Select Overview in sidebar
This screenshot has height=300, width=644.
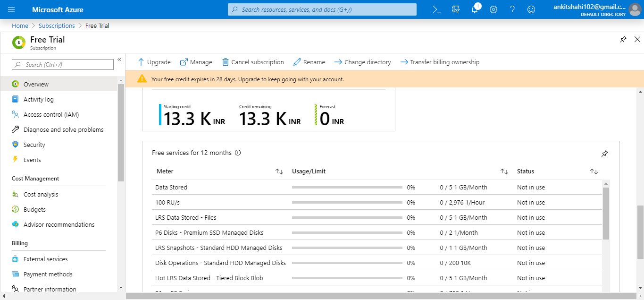[x=59, y=84]
